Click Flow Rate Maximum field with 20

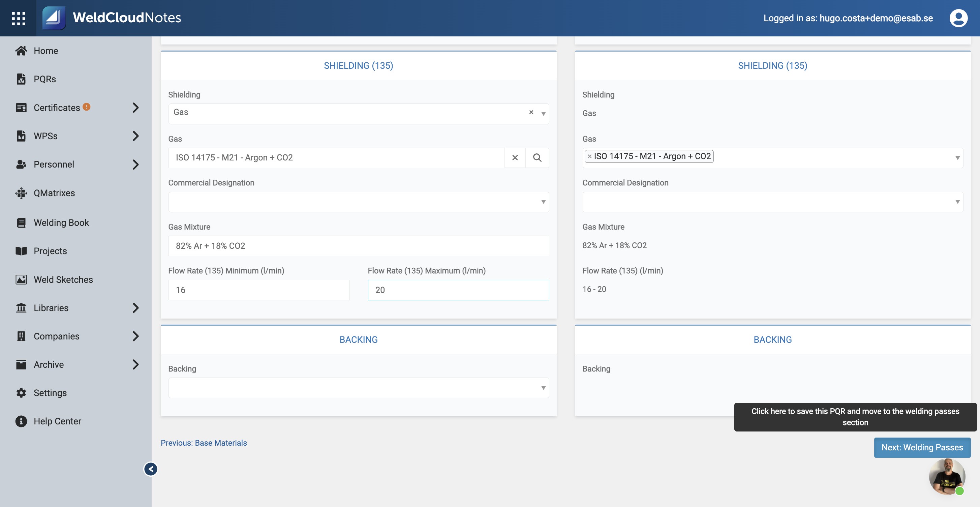point(458,290)
